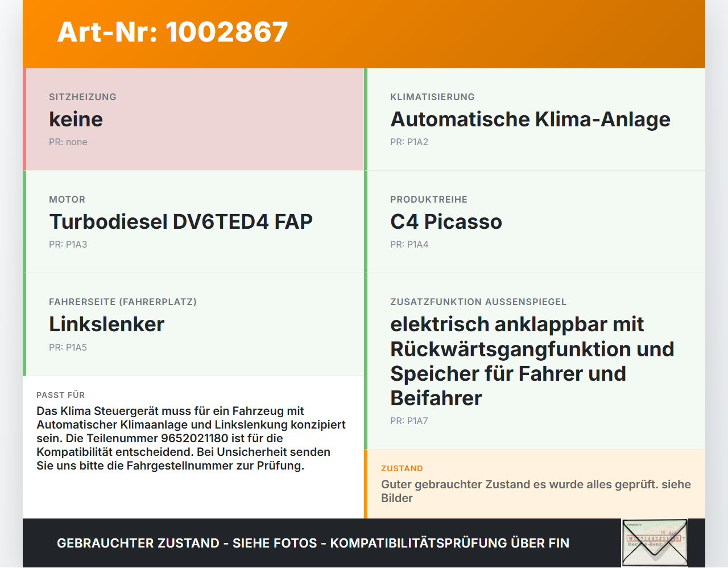This screenshot has width=728, height=568.
Task: Click the 'Gebrauchter Zustand' footer banner text
Action: click(313, 543)
